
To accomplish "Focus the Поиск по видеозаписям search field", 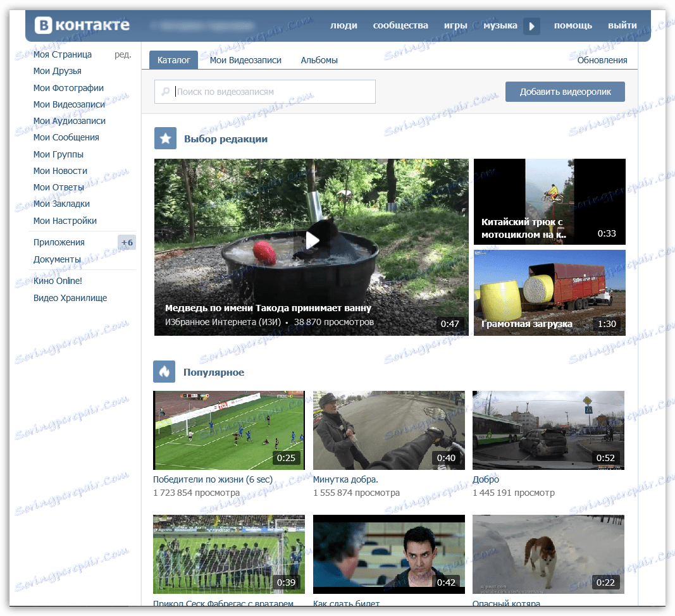I will [264, 92].
